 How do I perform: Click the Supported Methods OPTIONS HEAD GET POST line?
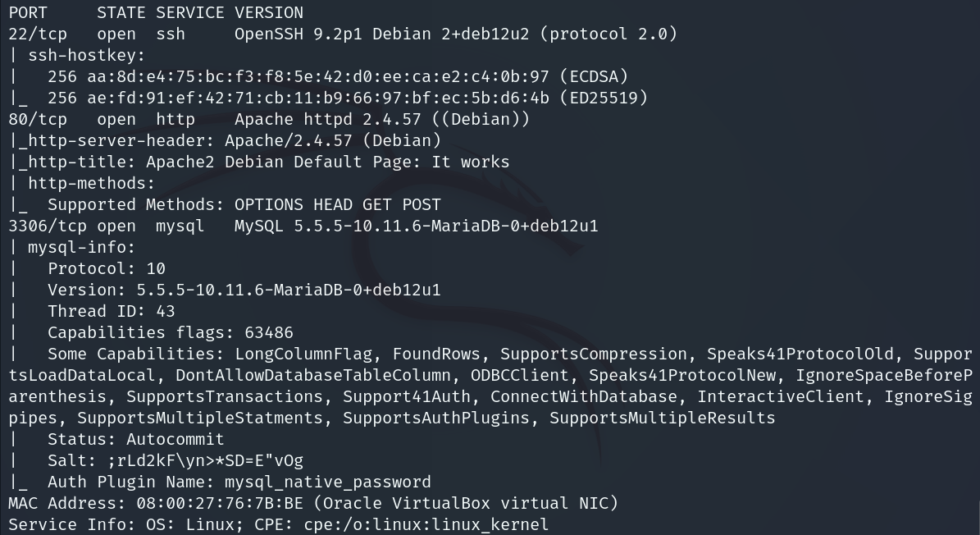[244, 205]
